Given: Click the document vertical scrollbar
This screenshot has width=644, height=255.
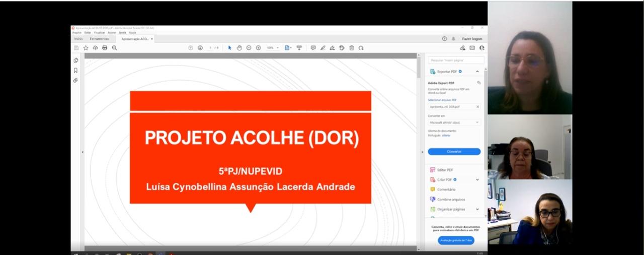Looking at the screenshot, I should pyautogui.click(x=419, y=68).
